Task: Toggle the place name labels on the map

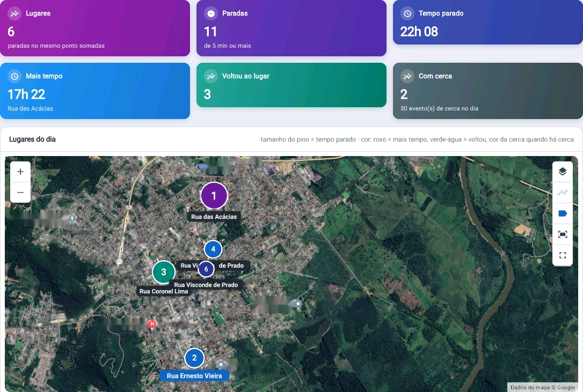Action: 563,213
